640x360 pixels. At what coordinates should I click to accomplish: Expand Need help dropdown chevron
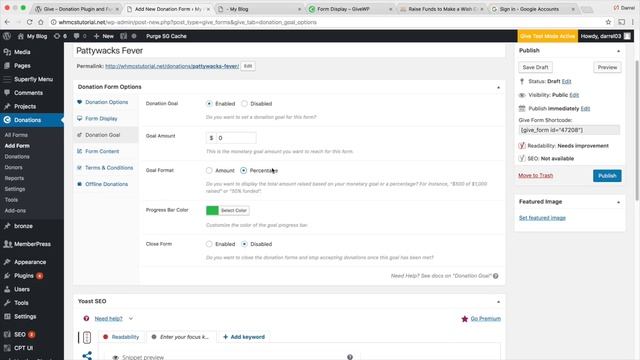click(131, 318)
